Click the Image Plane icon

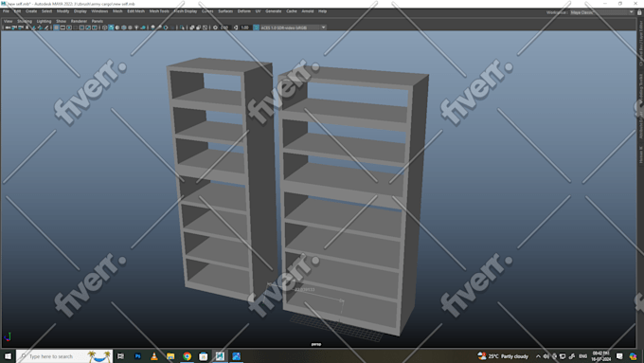click(34, 27)
